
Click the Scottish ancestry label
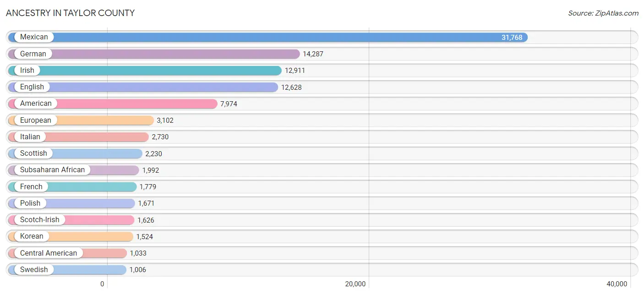[33, 153]
